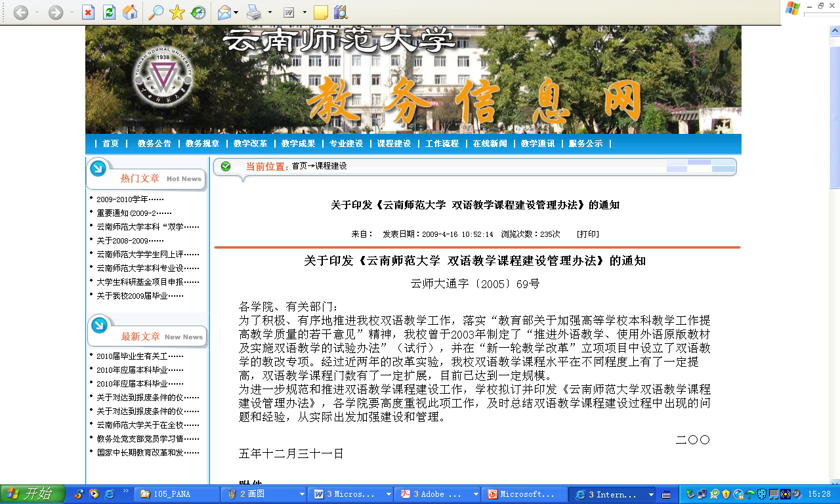Screen dimensions: 840x504
Task: Open the 教务公告 navigation item
Action: (154, 144)
